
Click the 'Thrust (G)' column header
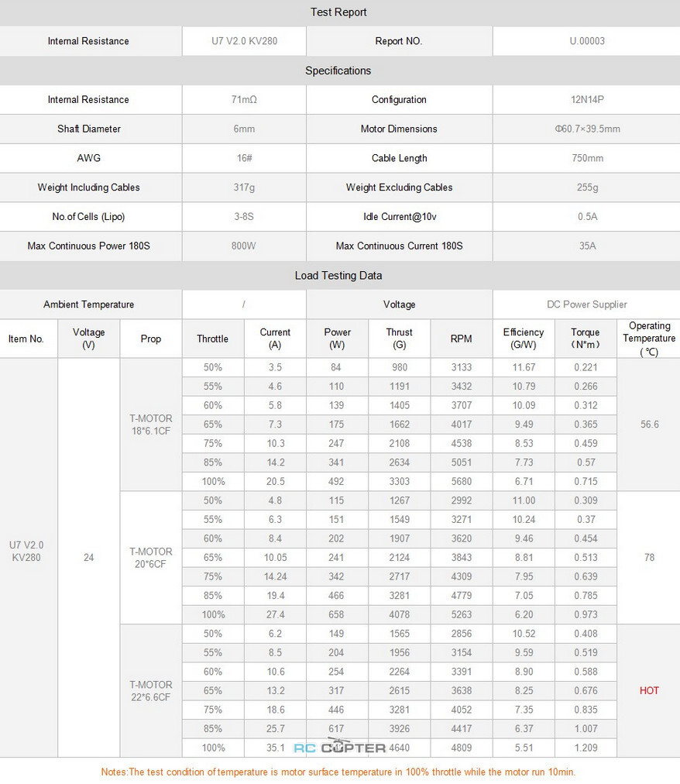point(399,339)
